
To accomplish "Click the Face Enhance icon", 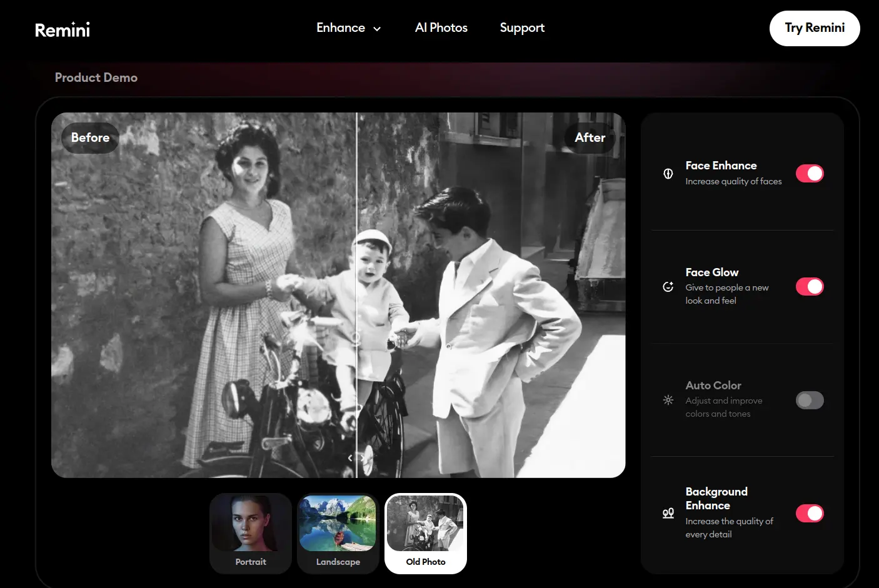I will 668,174.
